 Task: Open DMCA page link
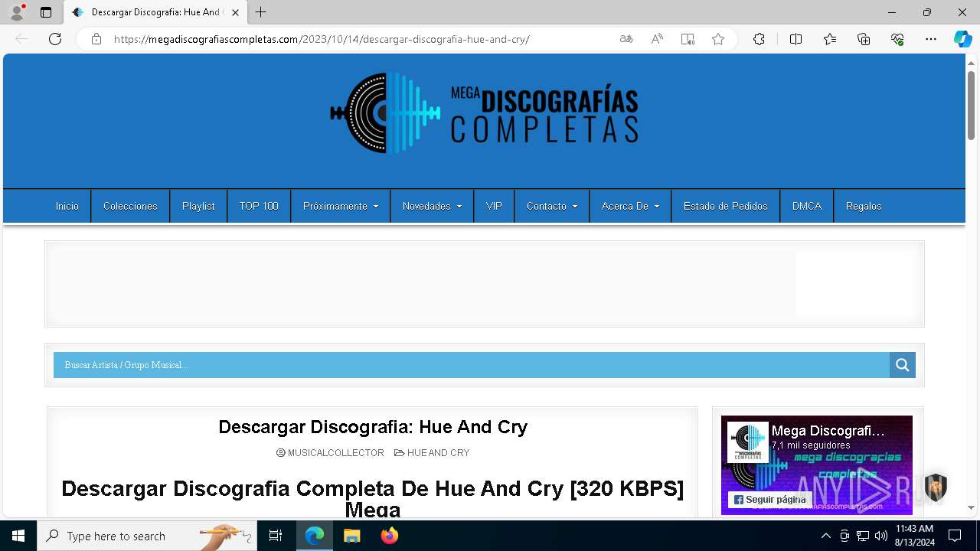807,206
